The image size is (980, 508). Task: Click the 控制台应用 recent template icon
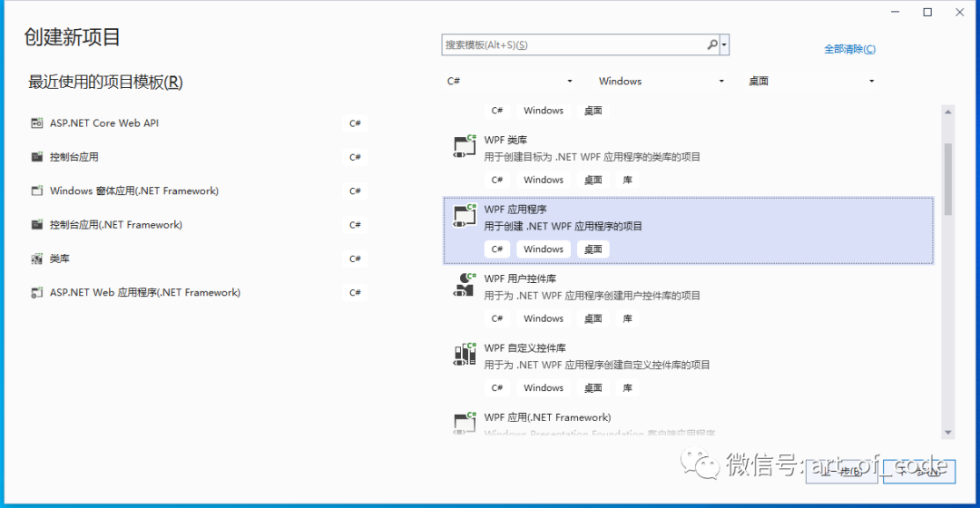click(x=37, y=157)
